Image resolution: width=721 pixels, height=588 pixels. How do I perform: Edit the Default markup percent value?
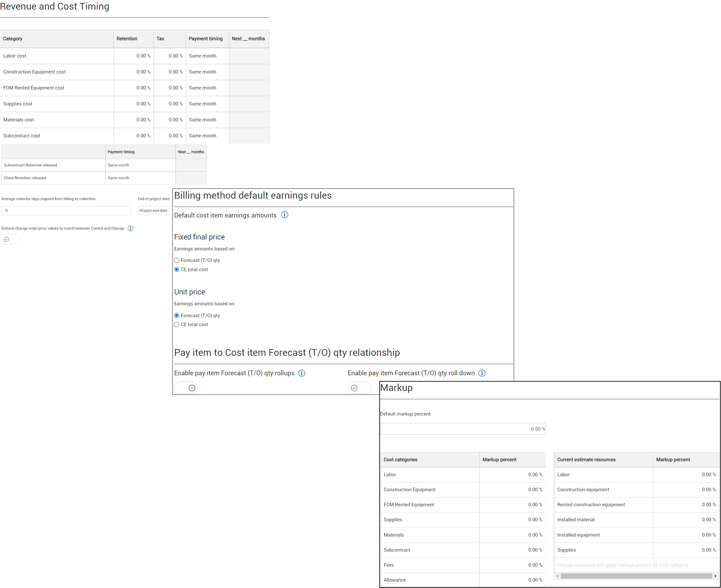pos(462,429)
